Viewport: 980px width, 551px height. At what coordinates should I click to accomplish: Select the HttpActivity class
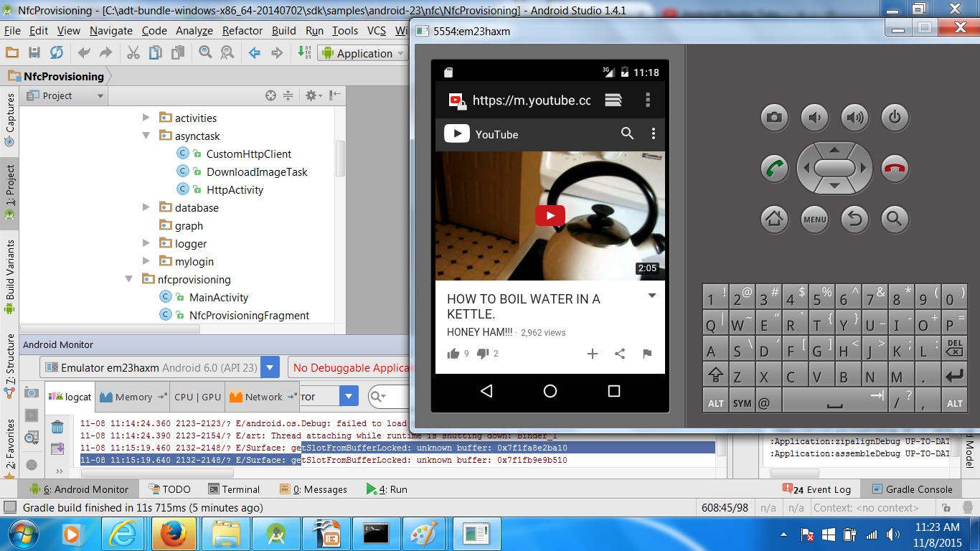(235, 189)
